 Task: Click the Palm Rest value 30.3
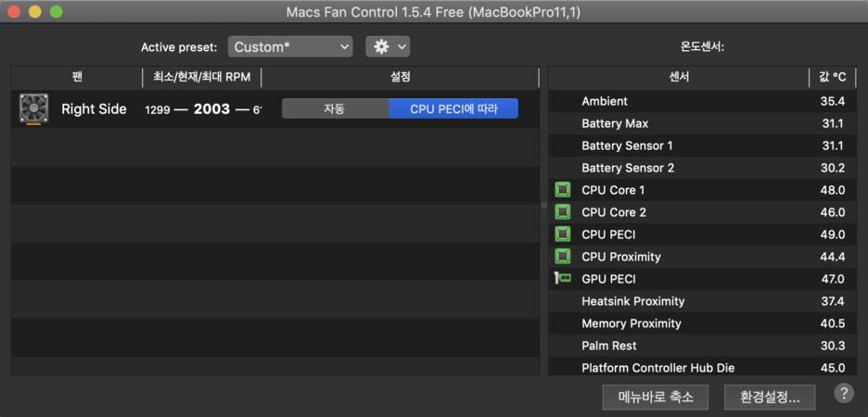[x=833, y=346]
